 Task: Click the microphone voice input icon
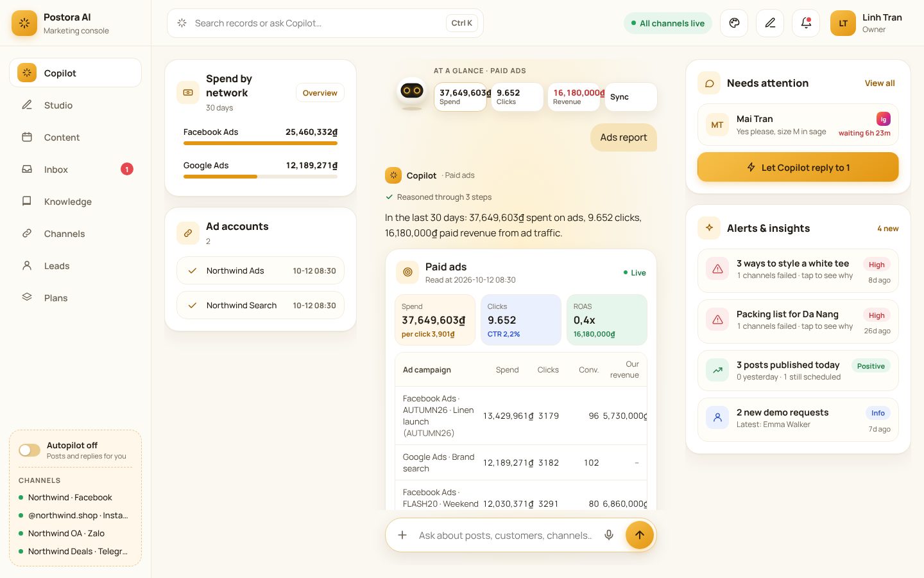pyautogui.click(x=609, y=535)
